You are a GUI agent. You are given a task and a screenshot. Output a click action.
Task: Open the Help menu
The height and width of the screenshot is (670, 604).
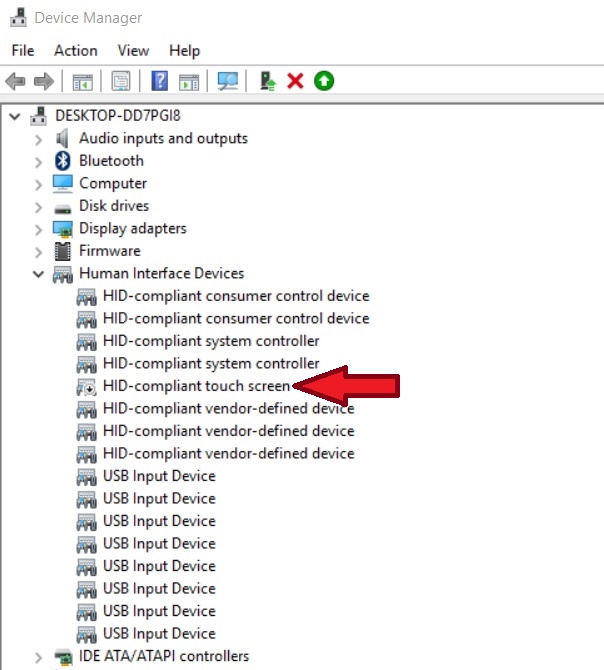coord(185,50)
